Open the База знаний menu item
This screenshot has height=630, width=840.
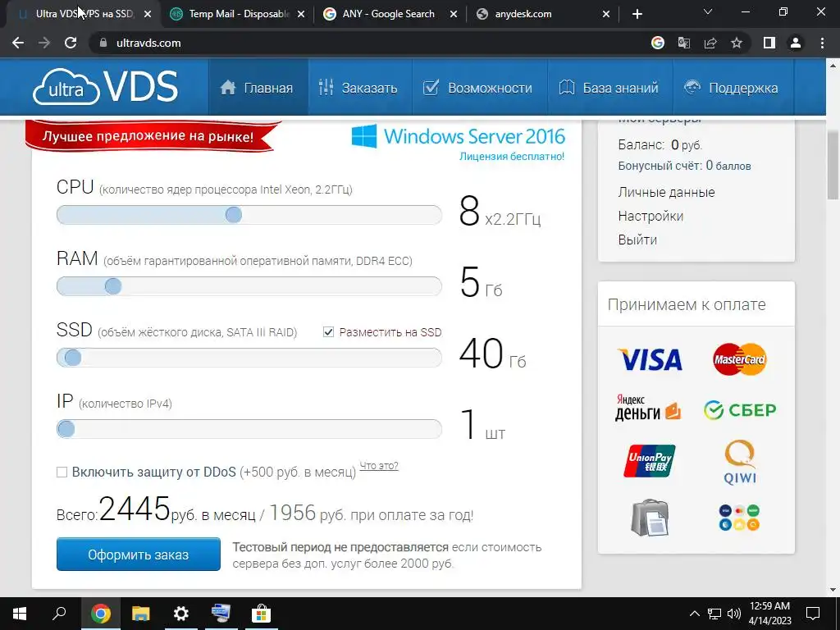tap(609, 87)
